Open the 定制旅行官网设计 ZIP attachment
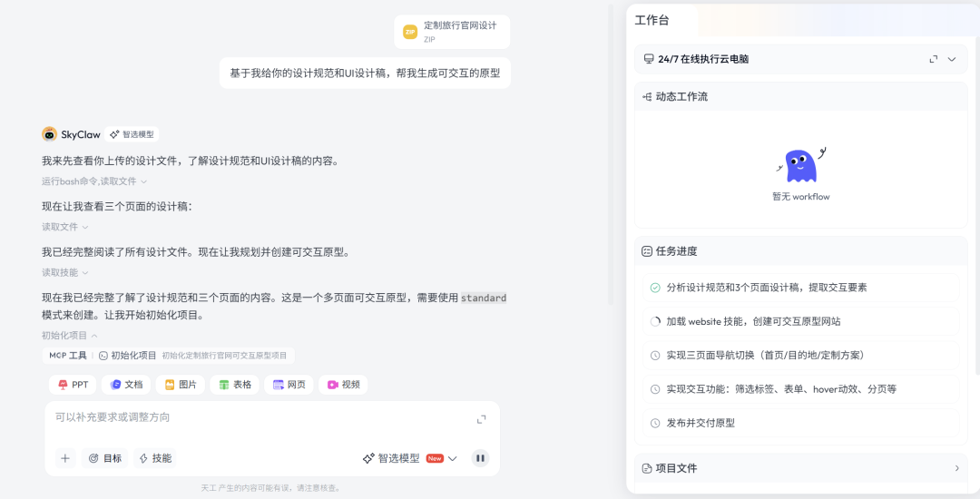This screenshot has height=499, width=980. pyautogui.click(x=452, y=32)
